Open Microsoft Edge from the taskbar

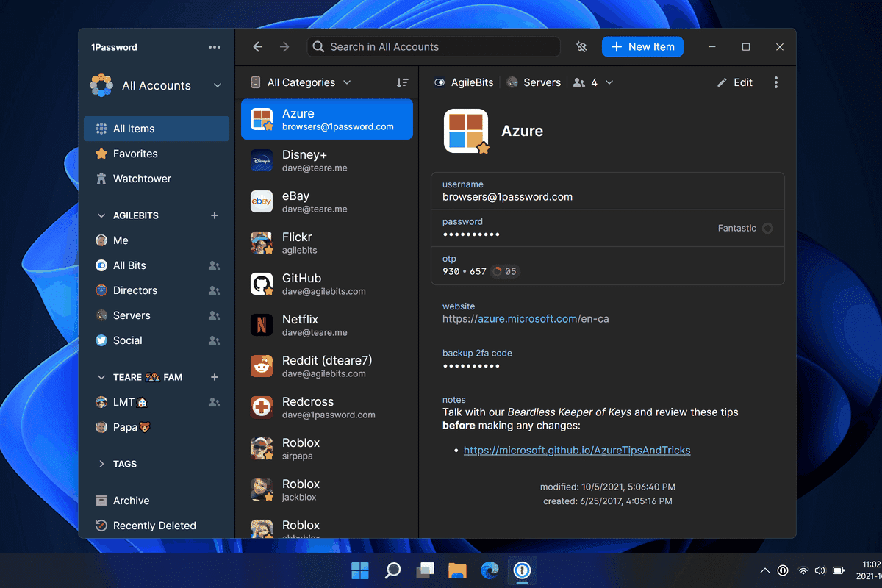(490, 570)
